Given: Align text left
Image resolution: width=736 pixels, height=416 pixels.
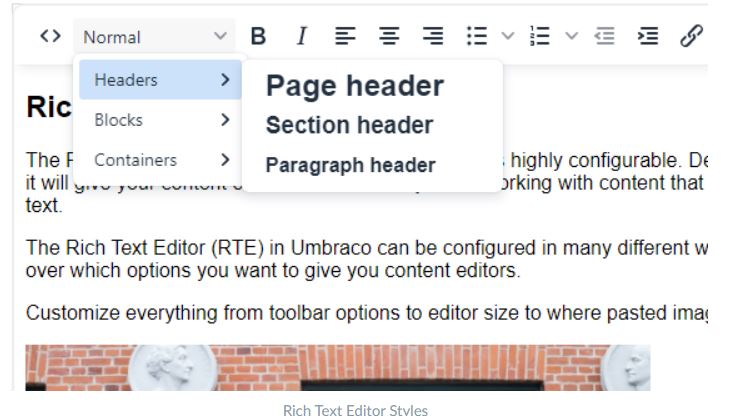Looking at the screenshot, I should point(345,36).
